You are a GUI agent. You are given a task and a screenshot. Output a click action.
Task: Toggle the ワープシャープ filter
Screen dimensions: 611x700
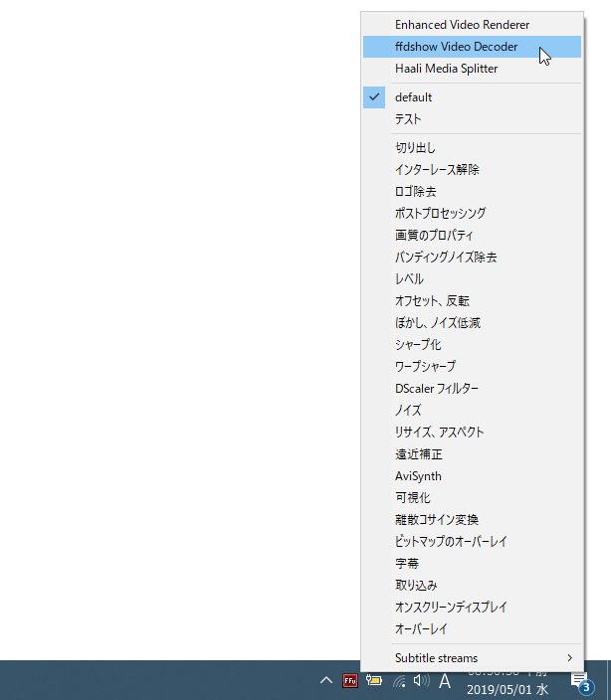(x=472, y=367)
